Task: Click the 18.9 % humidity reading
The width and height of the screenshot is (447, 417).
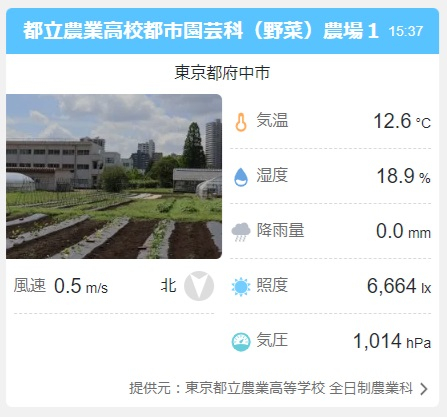Action: (403, 176)
